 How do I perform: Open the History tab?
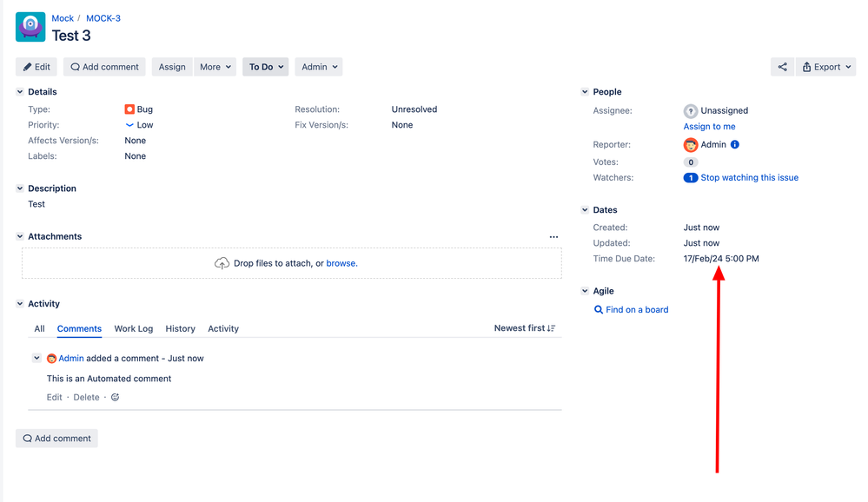[x=181, y=329]
